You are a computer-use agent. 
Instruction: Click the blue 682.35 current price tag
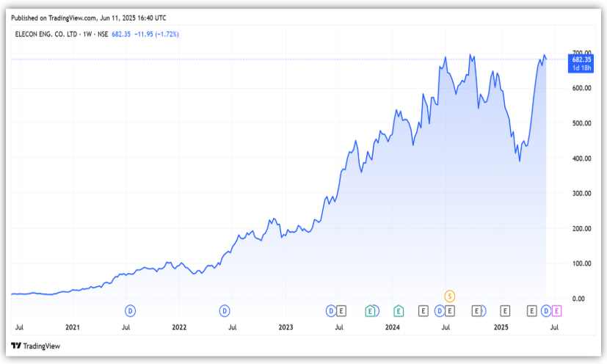(581, 59)
